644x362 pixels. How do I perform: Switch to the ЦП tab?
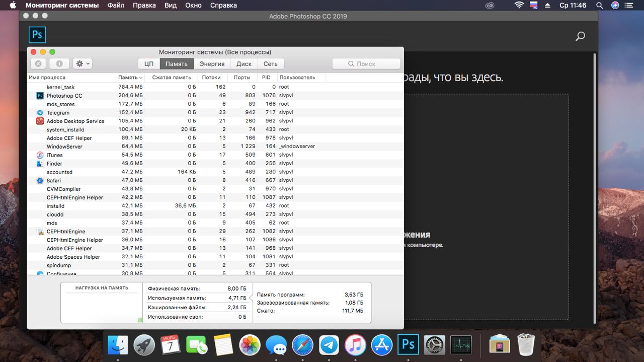click(149, 63)
